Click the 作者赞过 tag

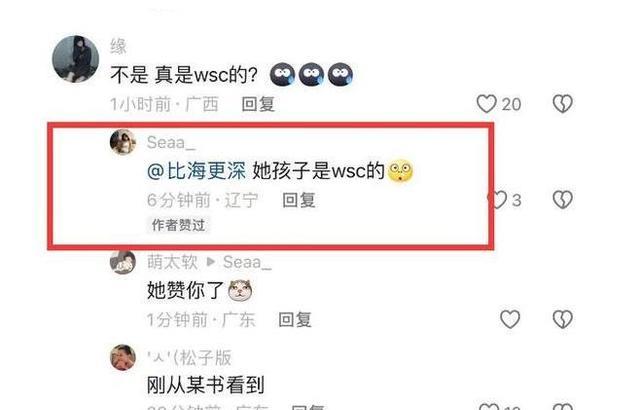pos(178,225)
